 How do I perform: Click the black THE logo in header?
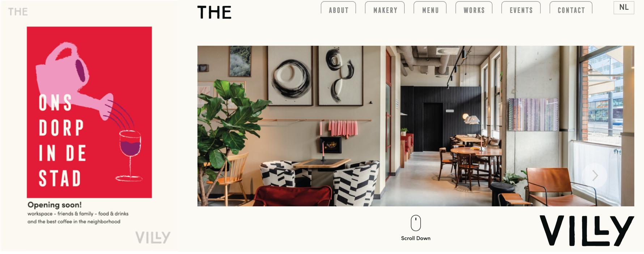pyautogui.click(x=214, y=12)
